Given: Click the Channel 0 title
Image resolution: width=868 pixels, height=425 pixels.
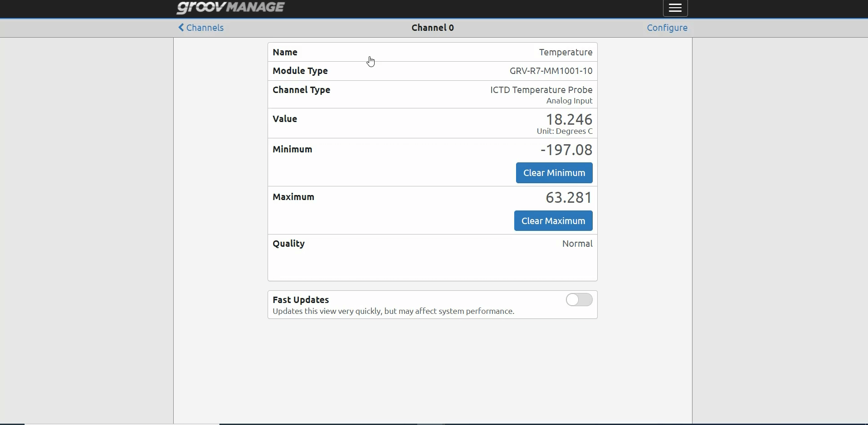Looking at the screenshot, I should tap(433, 28).
